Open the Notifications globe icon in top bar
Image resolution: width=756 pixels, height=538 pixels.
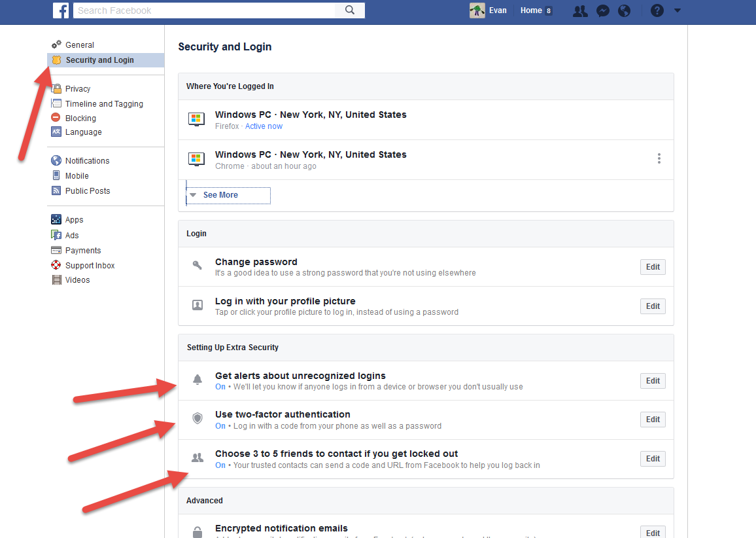[x=625, y=10]
